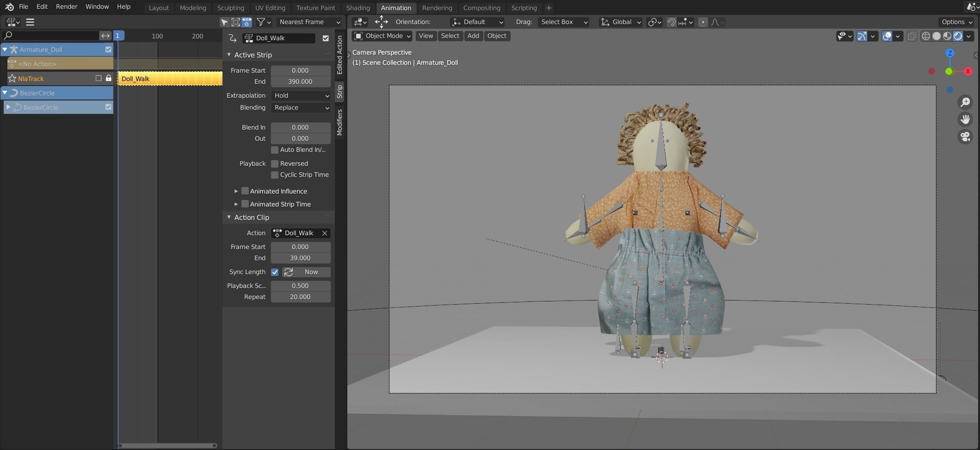980x450 pixels.
Task: Click the snapping magnet icon
Action: [x=672, y=22]
